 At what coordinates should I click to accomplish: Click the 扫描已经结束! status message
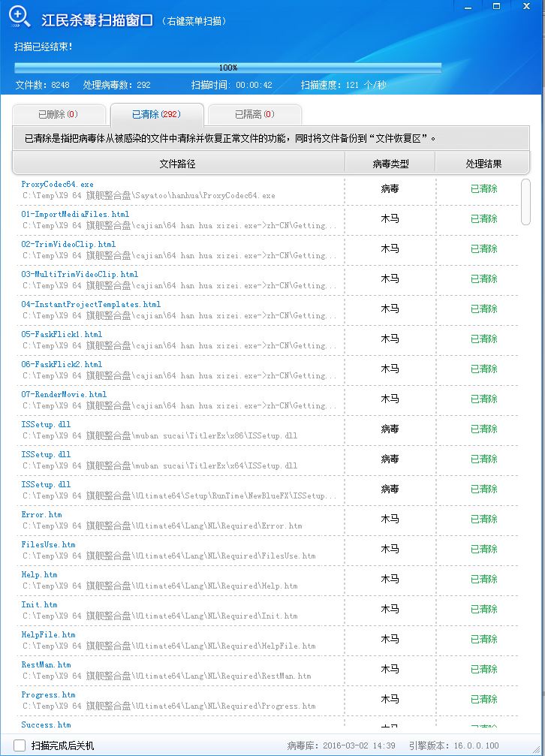(x=44, y=47)
